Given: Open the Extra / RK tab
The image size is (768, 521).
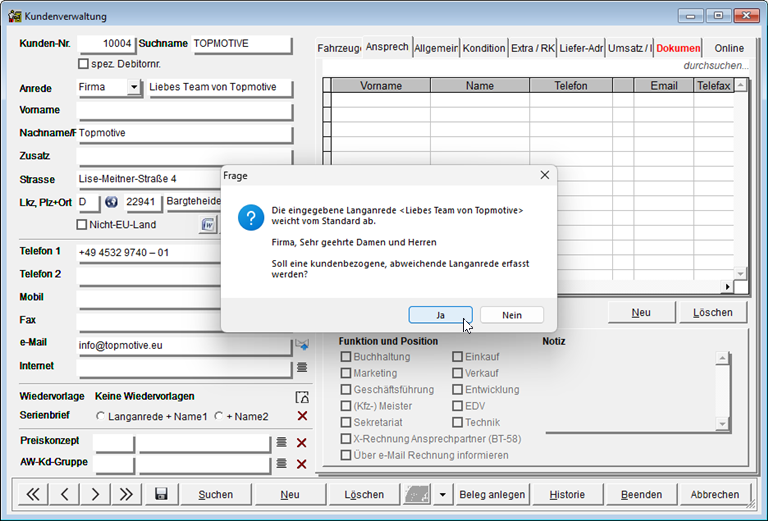Looking at the screenshot, I should click(532, 48).
